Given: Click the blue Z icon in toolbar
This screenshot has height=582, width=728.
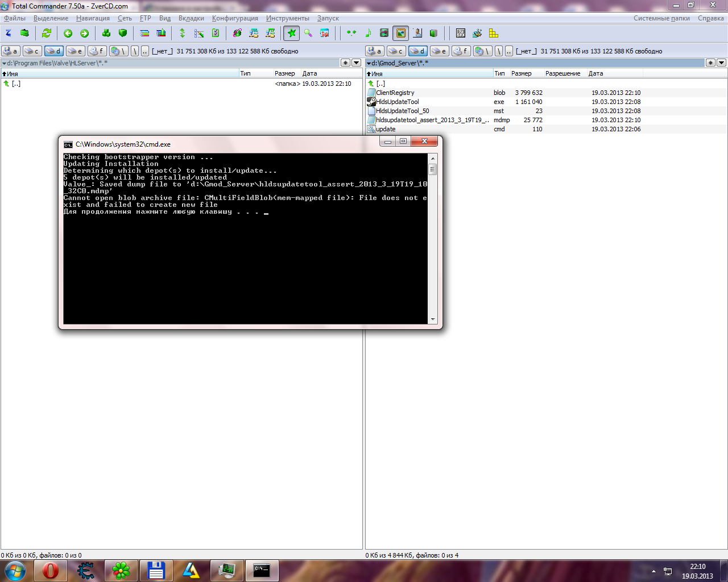Looking at the screenshot, I should click(9, 33).
